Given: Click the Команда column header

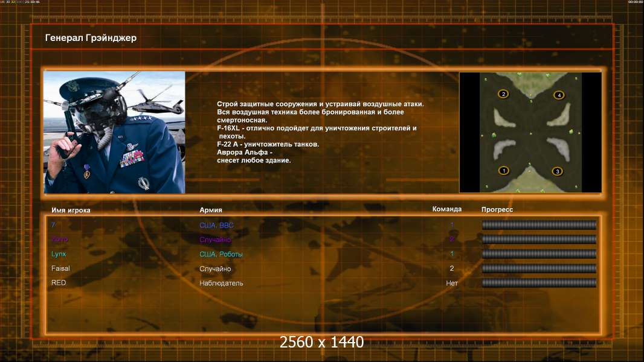Looking at the screenshot, I should point(447,209).
